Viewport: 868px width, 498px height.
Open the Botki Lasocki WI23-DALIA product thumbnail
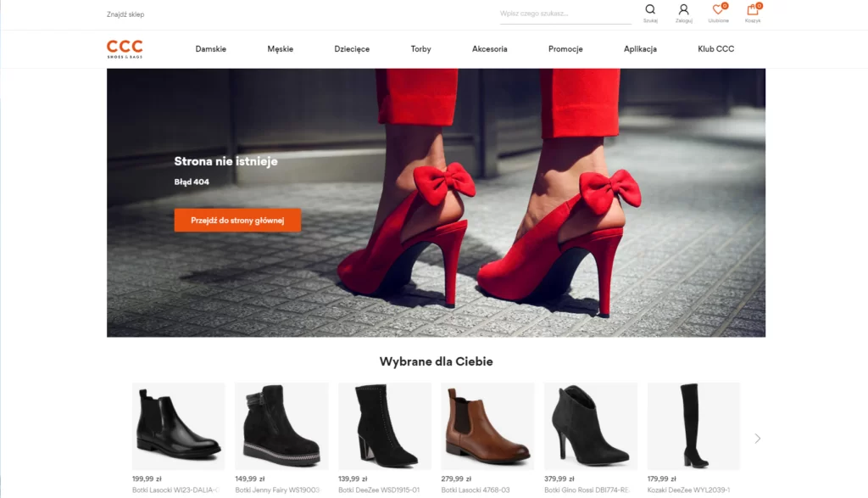pos(178,426)
